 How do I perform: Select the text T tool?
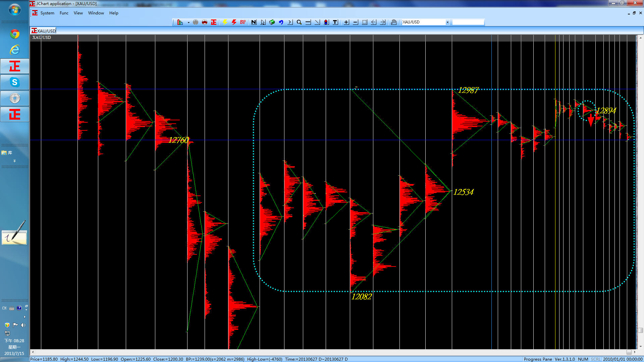coord(335,22)
